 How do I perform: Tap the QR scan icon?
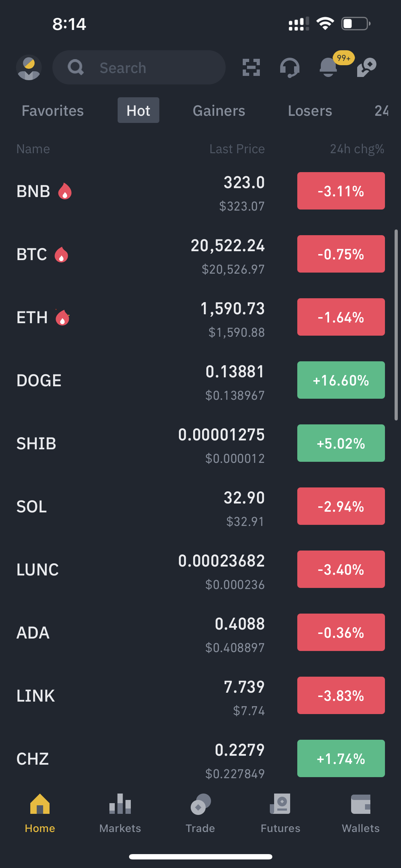pyautogui.click(x=251, y=67)
